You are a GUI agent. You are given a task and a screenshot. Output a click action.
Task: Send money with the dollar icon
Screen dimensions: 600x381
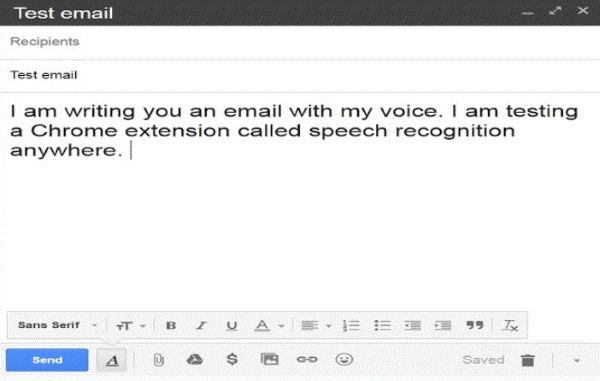click(x=232, y=360)
